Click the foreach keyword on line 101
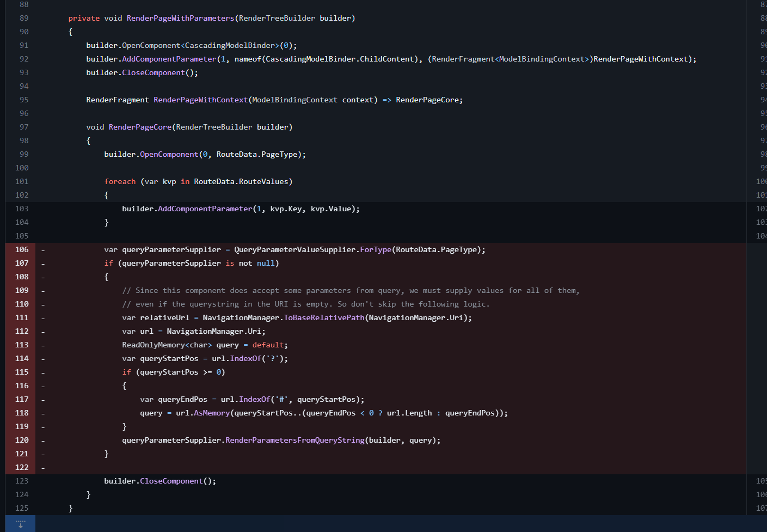The image size is (767, 532). (x=120, y=181)
